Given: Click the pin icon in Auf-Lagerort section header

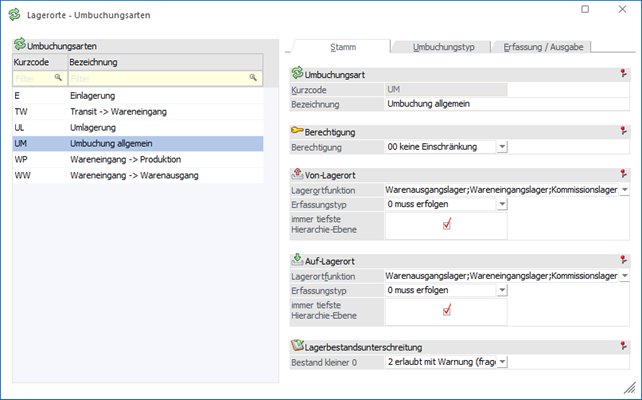Looking at the screenshot, I should (622, 260).
